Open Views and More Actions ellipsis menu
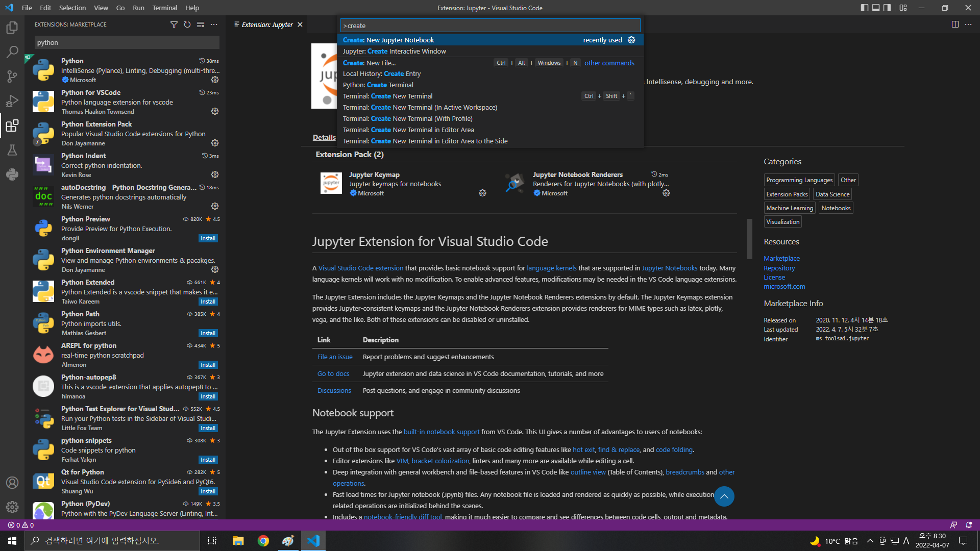Viewport: 980px width, 551px height. click(x=214, y=24)
